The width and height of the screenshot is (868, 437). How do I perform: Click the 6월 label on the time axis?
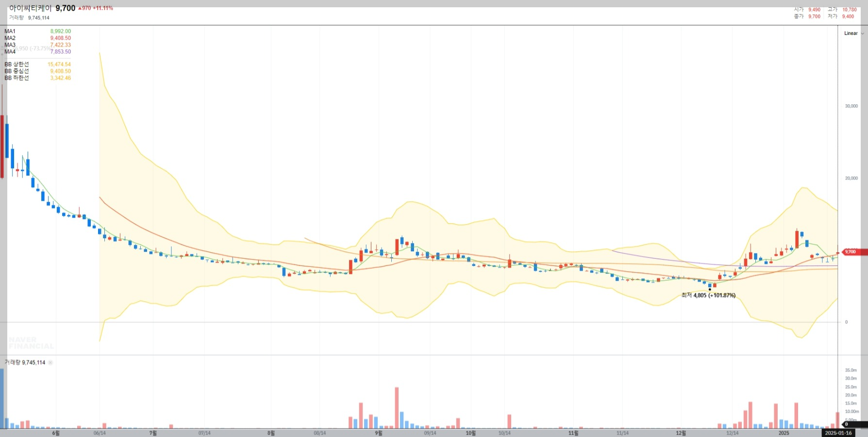56,433
